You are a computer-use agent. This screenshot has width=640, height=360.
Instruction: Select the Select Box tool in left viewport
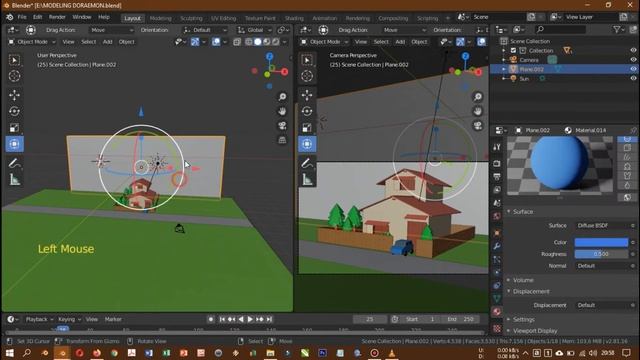point(14,60)
